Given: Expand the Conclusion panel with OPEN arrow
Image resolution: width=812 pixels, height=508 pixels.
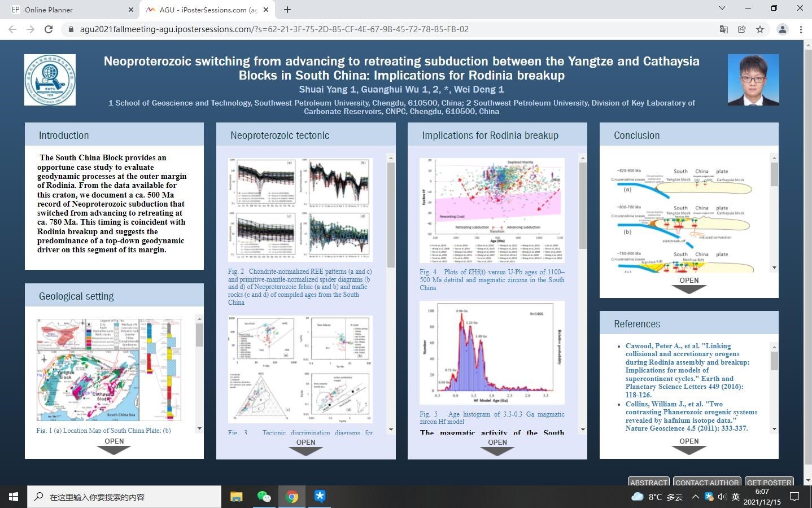Looking at the screenshot, I should [689, 284].
